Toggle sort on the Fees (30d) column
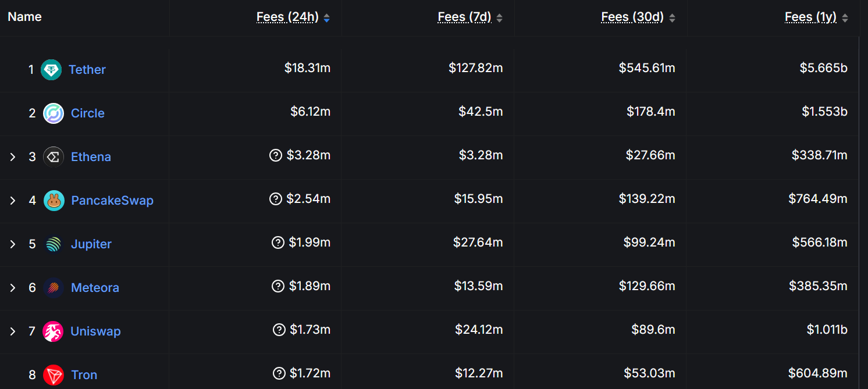Image resolution: width=868 pixels, height=389 pixels. coord(673,17)
